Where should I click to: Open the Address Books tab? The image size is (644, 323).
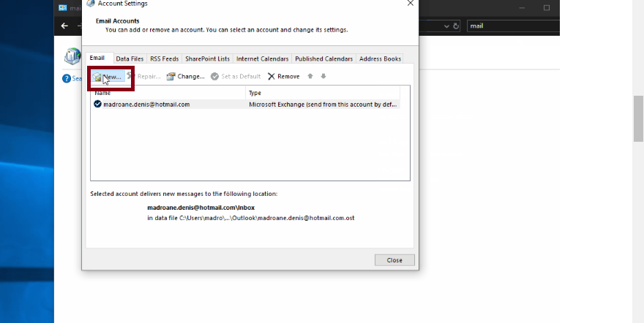[x=380, y=59]
